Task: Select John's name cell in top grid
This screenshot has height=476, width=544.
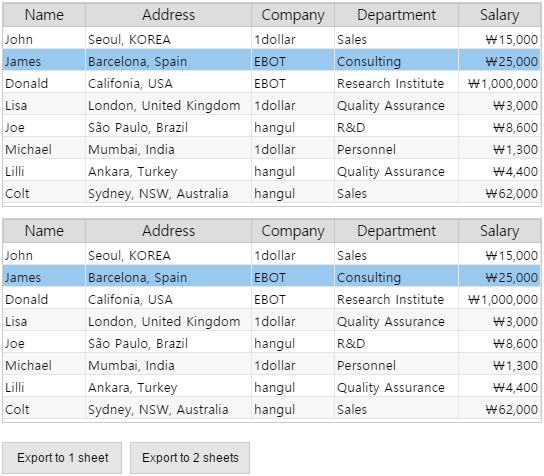Action: [x=44, y=39]
